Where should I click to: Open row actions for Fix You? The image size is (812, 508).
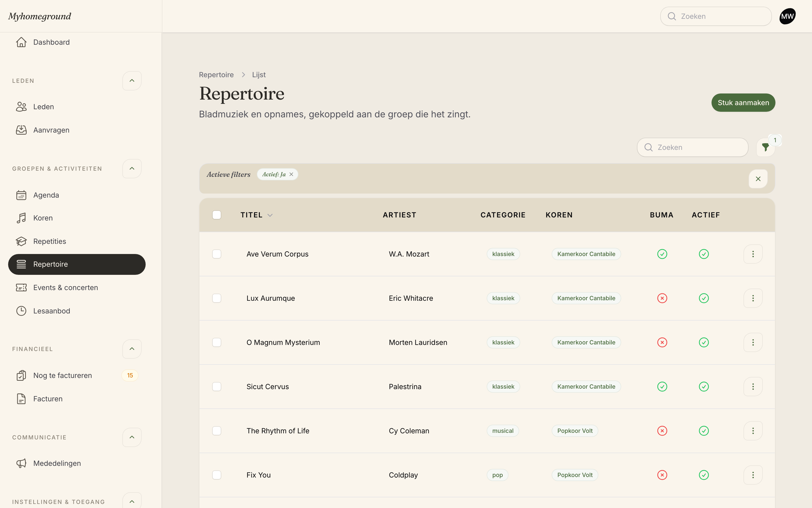click(753, 475)
